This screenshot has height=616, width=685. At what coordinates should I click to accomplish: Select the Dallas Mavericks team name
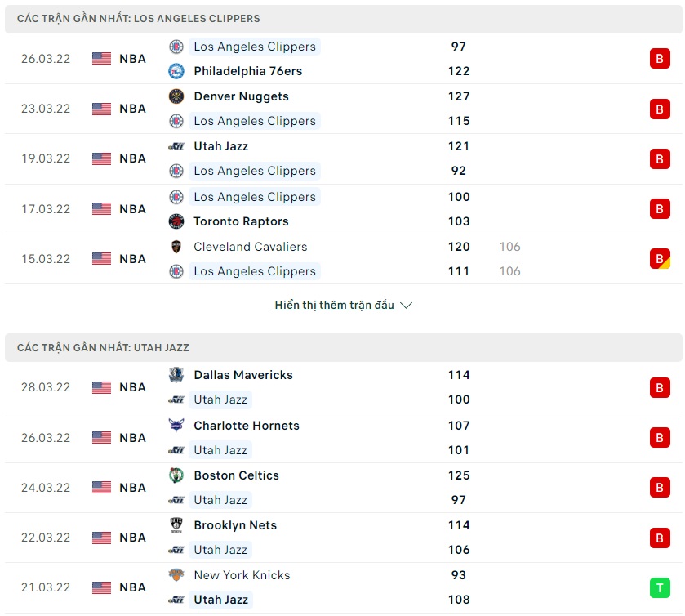(x=242, y=375)
